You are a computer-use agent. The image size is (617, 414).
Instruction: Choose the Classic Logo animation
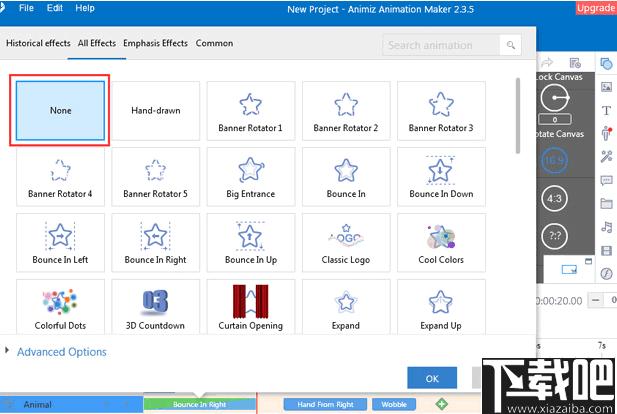346,242
